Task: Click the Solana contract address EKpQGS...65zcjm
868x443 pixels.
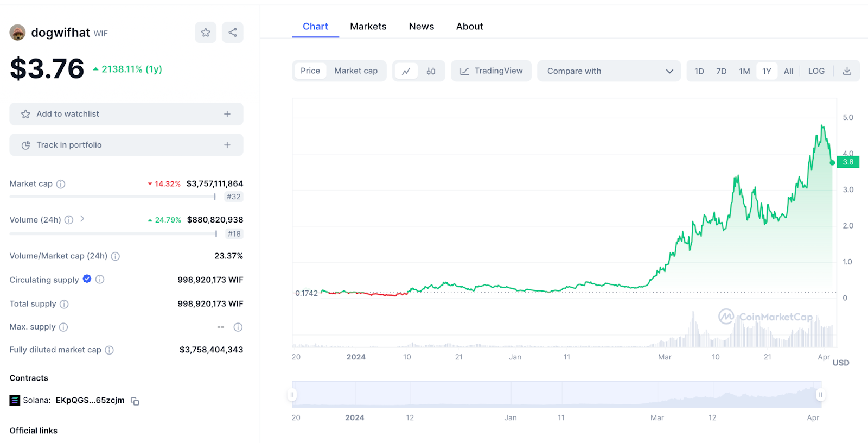Action: pyautogui.click(x=90, y=401)
